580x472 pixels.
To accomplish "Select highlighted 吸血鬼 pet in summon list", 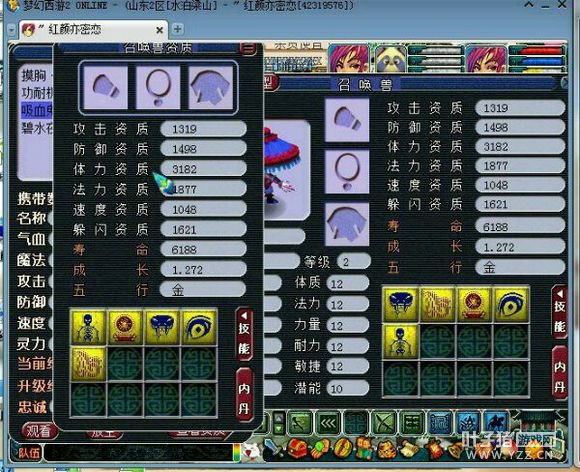I will [x=37, y=110].
